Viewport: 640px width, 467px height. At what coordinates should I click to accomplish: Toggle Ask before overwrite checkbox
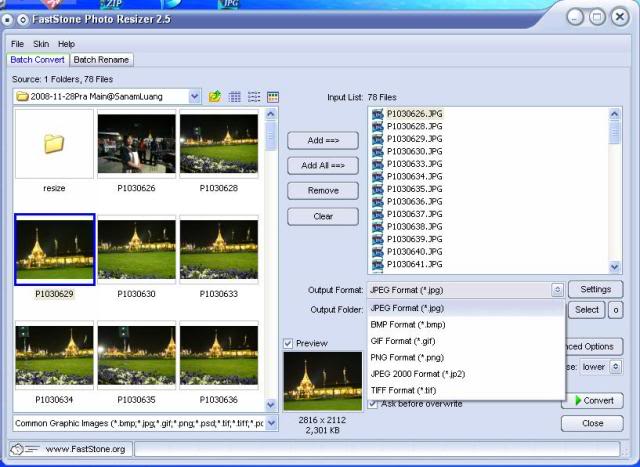pyautogui.click(x=373, y=404)
